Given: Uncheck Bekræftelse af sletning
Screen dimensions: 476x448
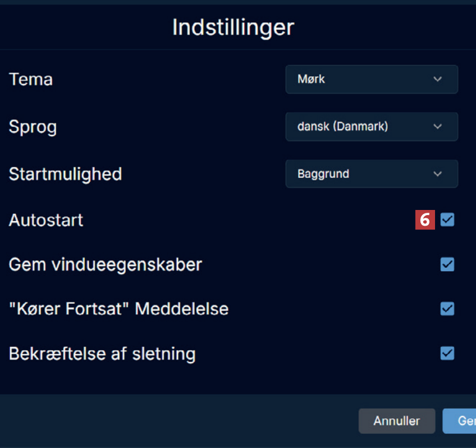Looking at the screenshot, I should coord(447,353).
